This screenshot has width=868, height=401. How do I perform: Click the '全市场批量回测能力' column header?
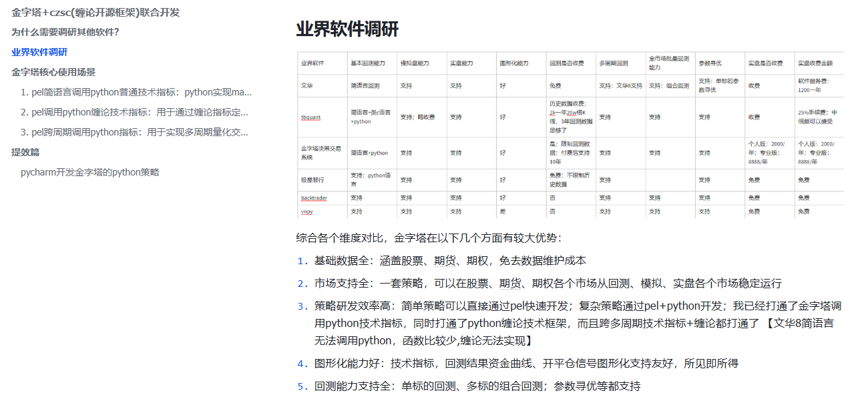670,63
